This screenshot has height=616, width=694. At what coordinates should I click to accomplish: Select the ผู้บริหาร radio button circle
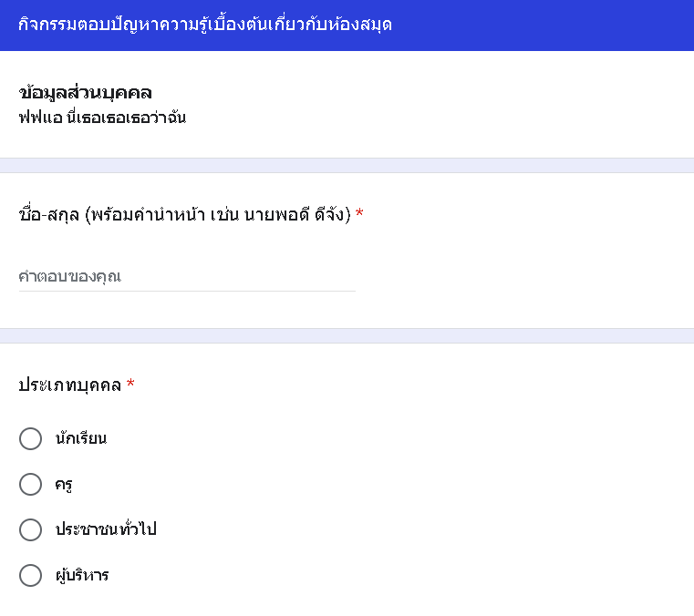pos(30,575)
